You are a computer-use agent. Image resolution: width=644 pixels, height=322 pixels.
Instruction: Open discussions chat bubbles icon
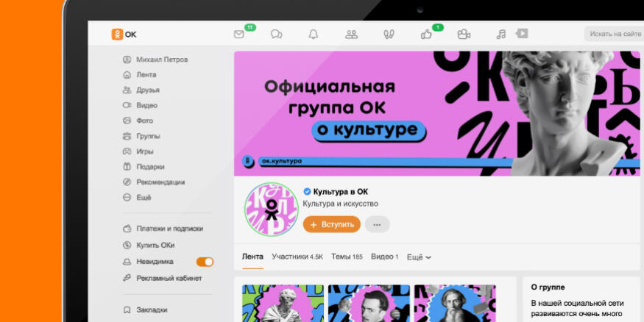[x=277, y=35]
